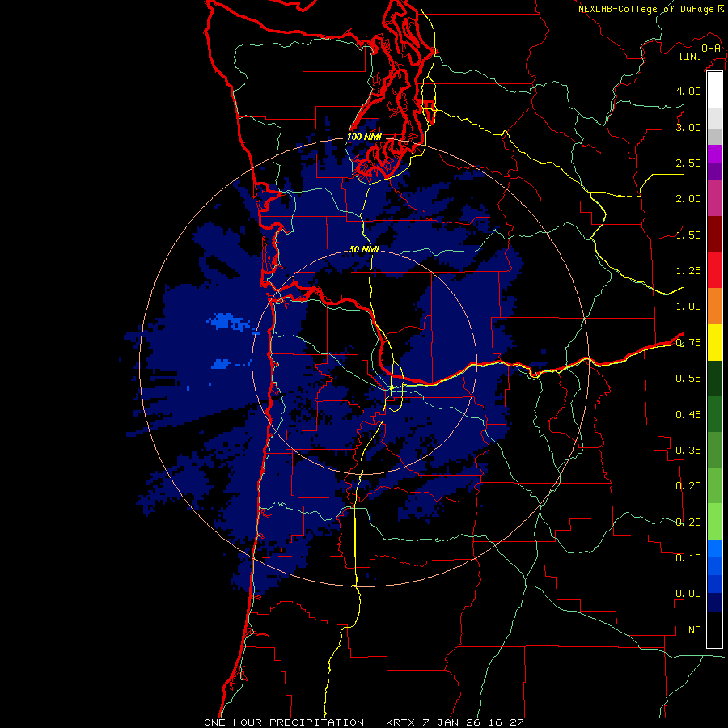Screen dimensions: 728x728
Task: Click the 50 NMI range ring label
Action: (364, 249)
